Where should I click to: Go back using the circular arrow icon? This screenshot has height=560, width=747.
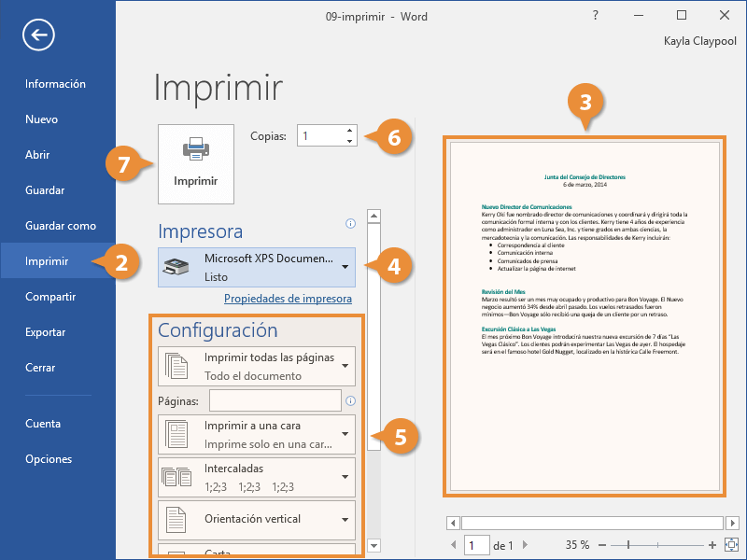[38, 35]
